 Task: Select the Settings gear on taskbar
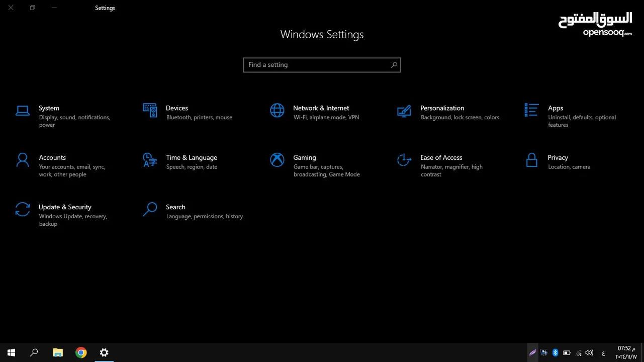pos(104,353)
